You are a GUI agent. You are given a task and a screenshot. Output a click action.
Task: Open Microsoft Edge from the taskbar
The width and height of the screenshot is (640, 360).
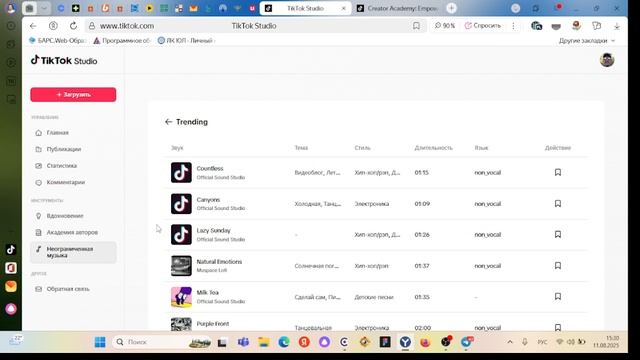(x=284, y=342)
